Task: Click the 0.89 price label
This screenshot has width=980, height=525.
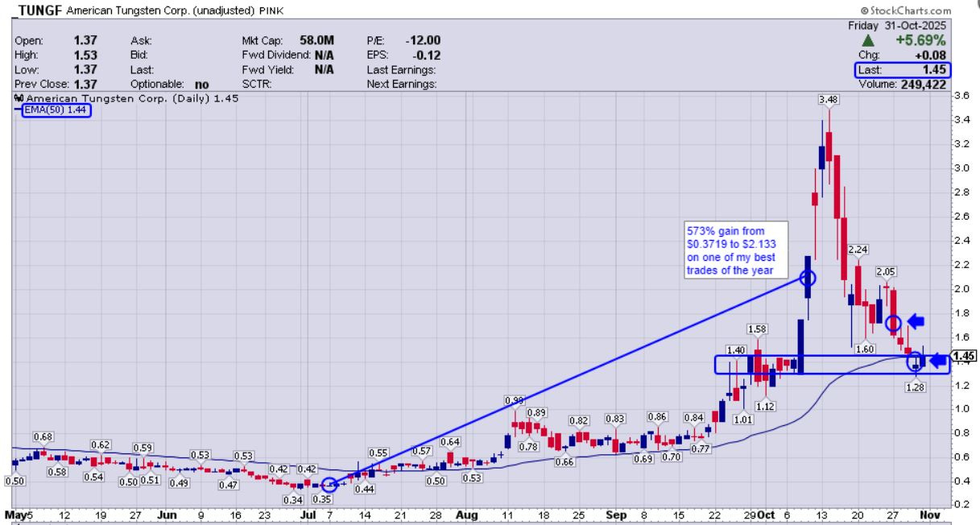Action: [x=536, y=412]
